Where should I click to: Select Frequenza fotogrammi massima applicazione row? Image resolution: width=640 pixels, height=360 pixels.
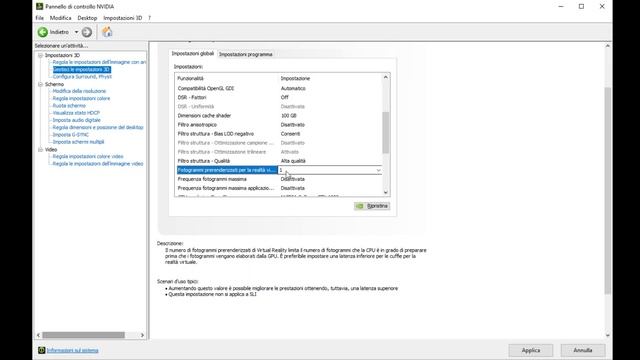pyautogui.click(x=279, y=188)
